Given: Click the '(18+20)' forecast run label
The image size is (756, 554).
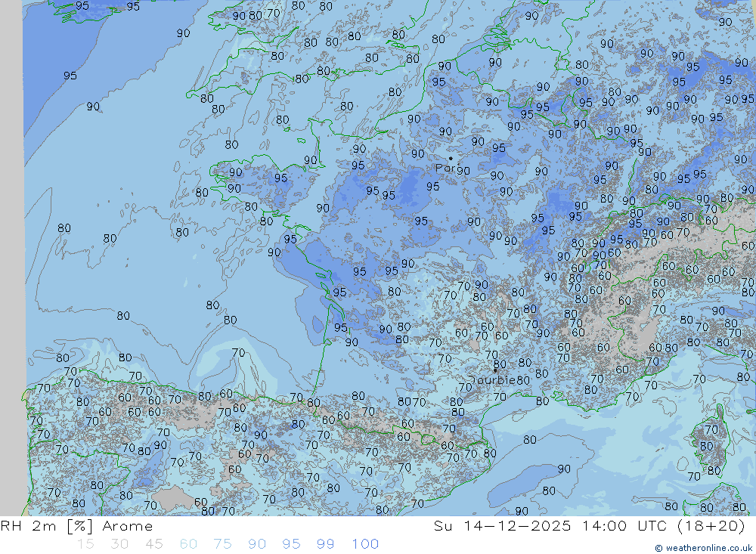Looking at the screenshot, I should (x=711, y=525).
